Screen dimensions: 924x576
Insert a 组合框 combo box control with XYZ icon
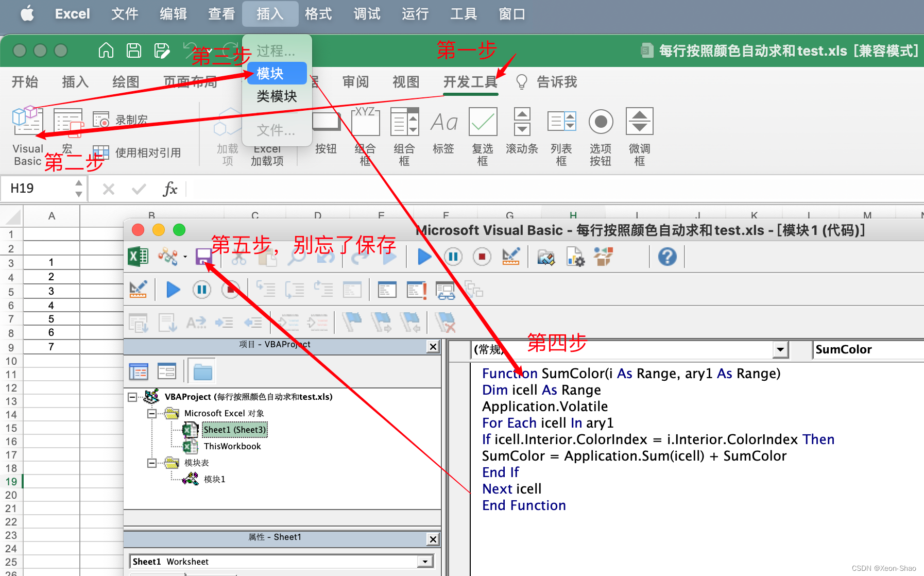(365, 137)
